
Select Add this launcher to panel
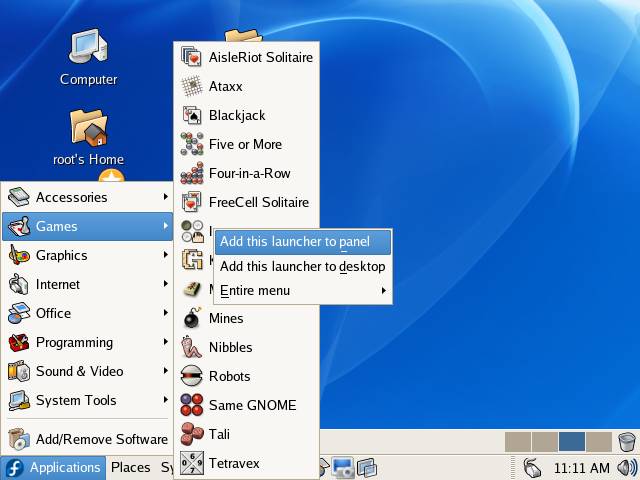[295, 241]
